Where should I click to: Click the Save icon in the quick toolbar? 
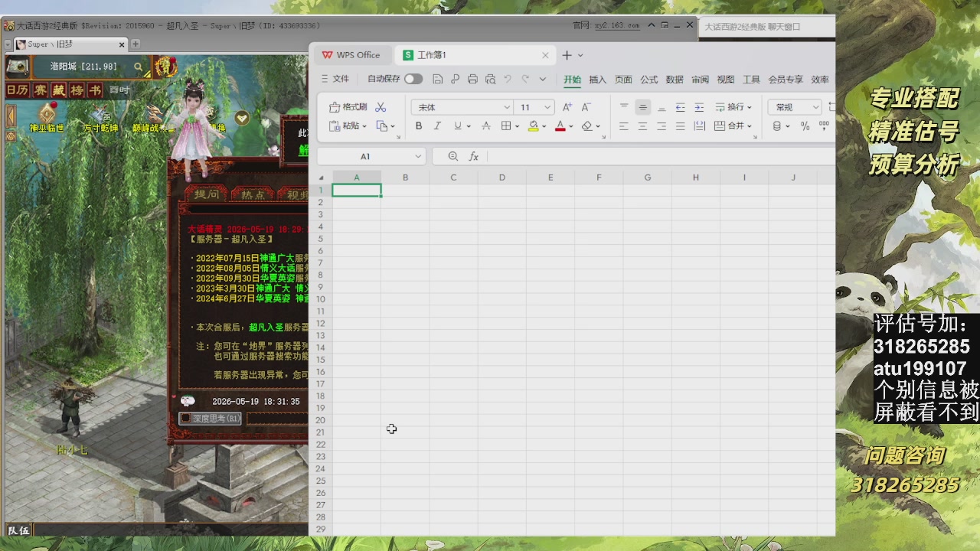pos(438,79)
